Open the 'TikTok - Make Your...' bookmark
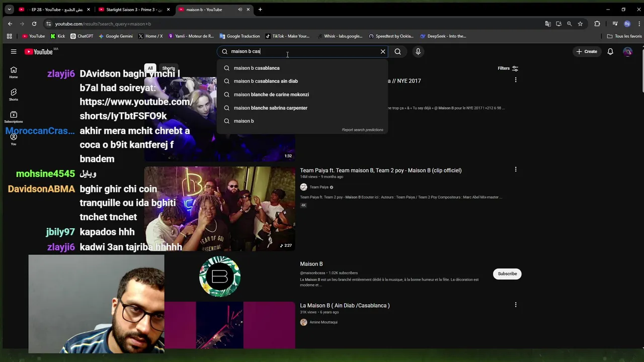Image resolution: width=644 pixels, height=362 pixels. pyautogui.click(x=287, y=36)
